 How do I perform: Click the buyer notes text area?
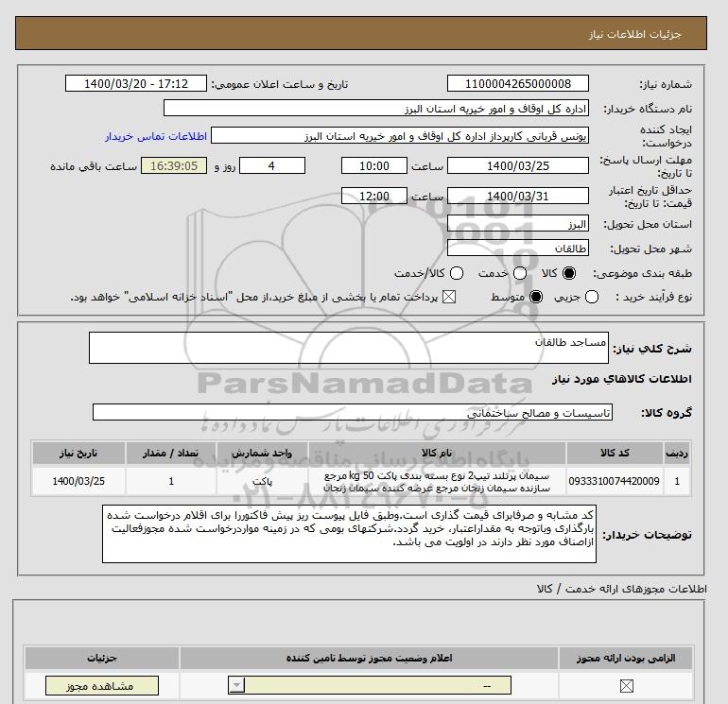click(x=349, y=534)
